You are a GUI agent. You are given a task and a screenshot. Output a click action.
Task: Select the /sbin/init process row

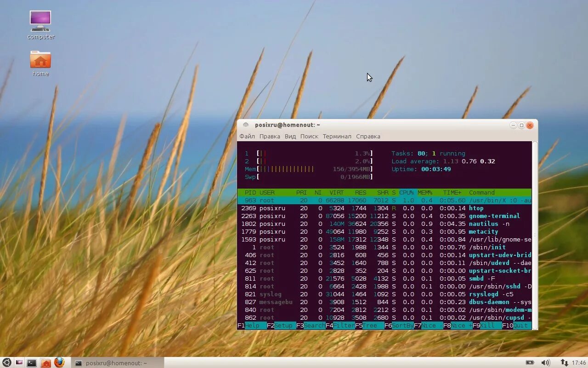[x=384, y=247]
